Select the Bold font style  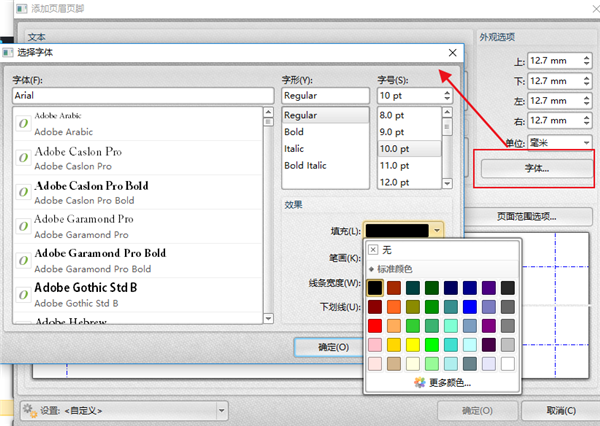326,132
